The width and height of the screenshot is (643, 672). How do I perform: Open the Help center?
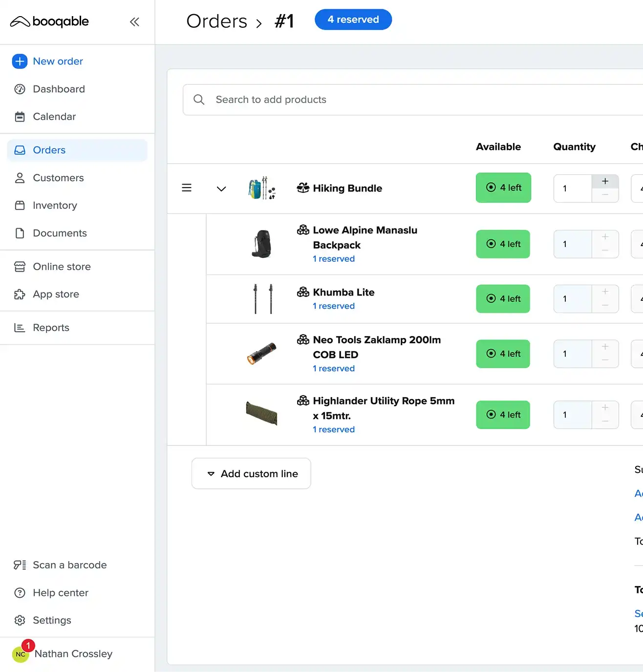(60, 593)
